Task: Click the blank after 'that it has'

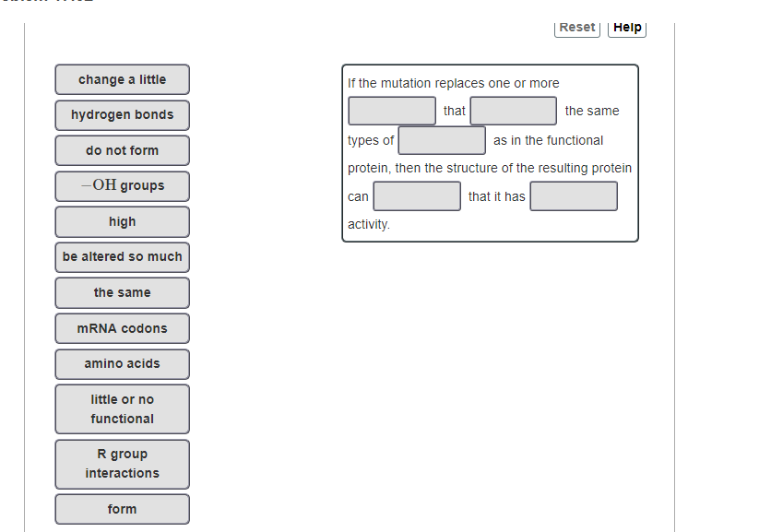Action: pyautogui.click(x=574, y=196)
